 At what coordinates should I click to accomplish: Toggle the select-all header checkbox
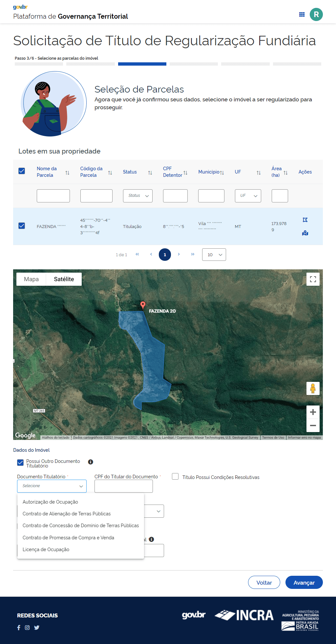tap(22, 171)
